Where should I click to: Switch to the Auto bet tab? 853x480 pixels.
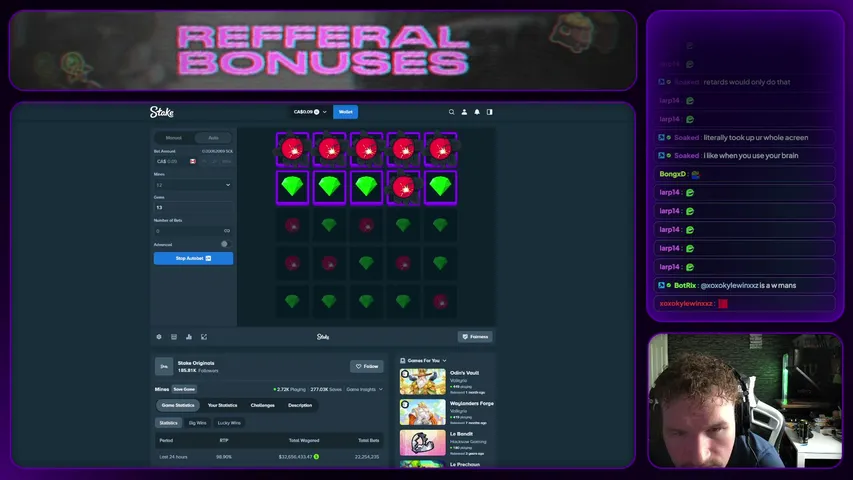tap(213, 138)
